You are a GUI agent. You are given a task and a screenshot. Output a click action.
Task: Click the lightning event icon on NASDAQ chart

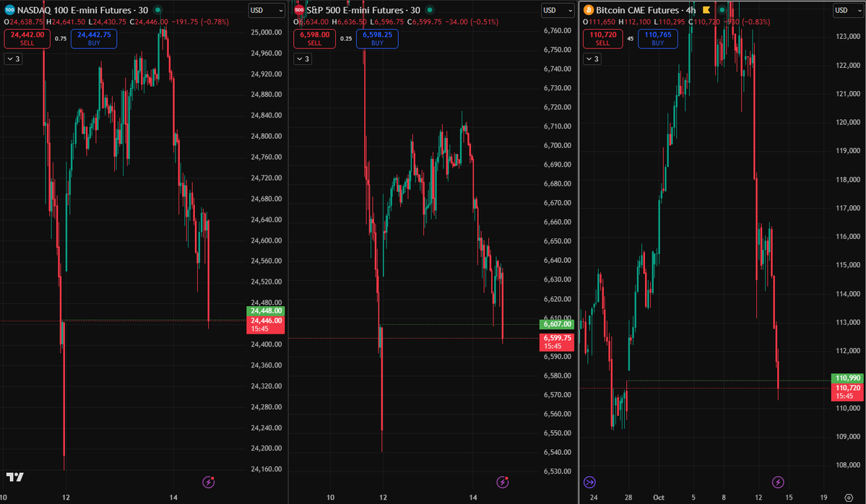[208, 482]
